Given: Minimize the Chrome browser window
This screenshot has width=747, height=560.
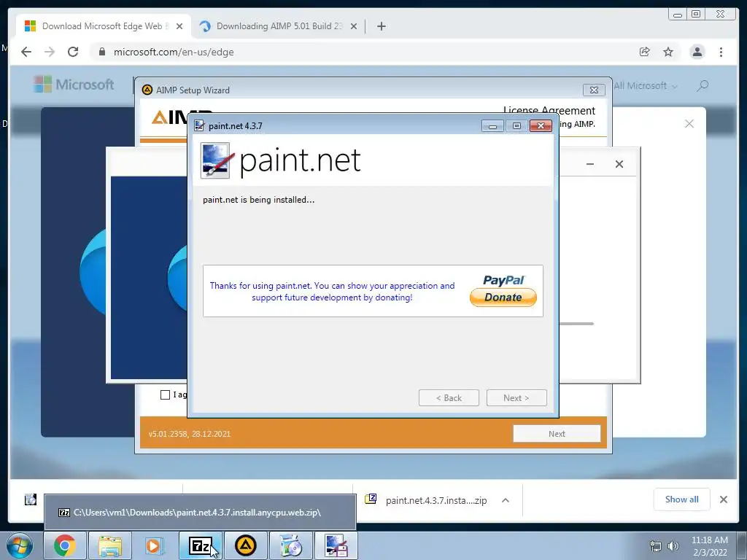Looking at the screenshot, I should point(678,15).
